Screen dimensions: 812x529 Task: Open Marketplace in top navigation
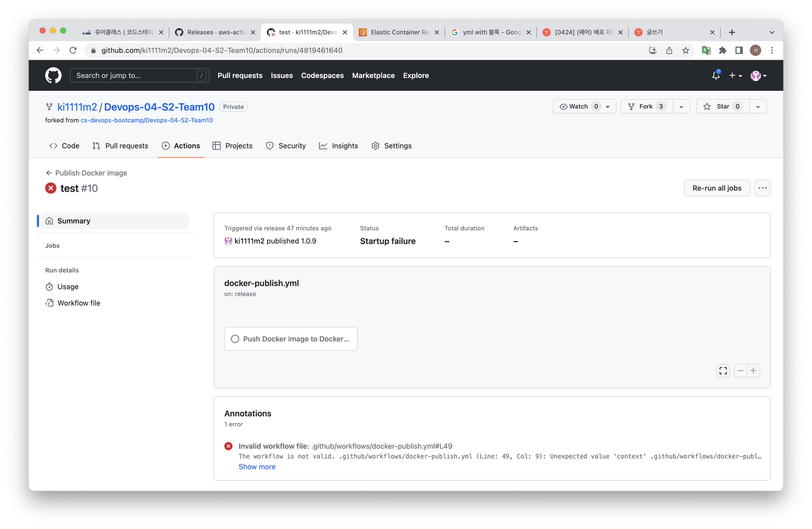pos(373,75)
